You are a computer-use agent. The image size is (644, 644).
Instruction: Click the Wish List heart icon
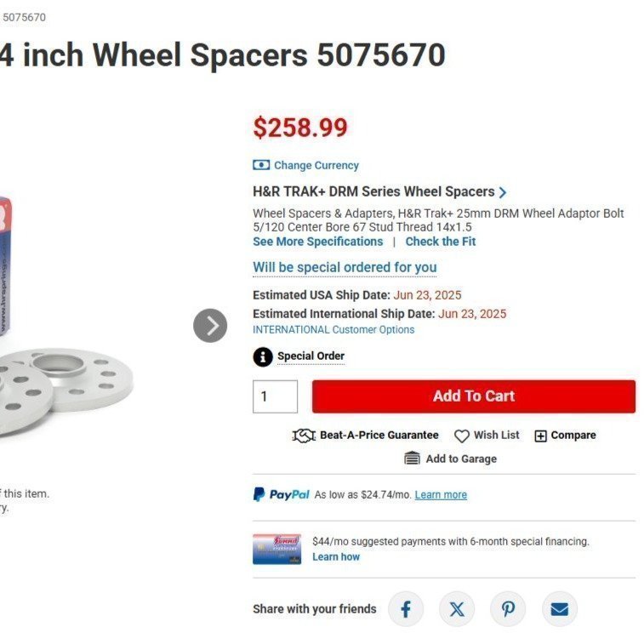coord(462,436)
